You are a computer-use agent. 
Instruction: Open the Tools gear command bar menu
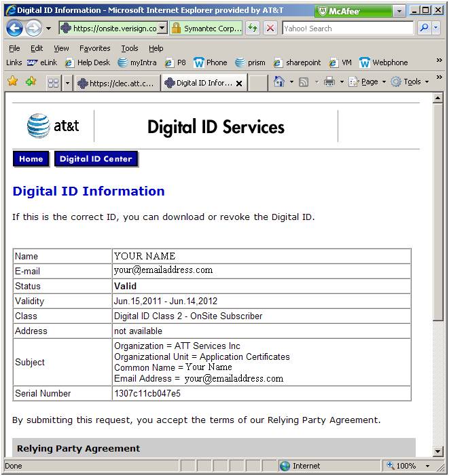click(410, 81)
